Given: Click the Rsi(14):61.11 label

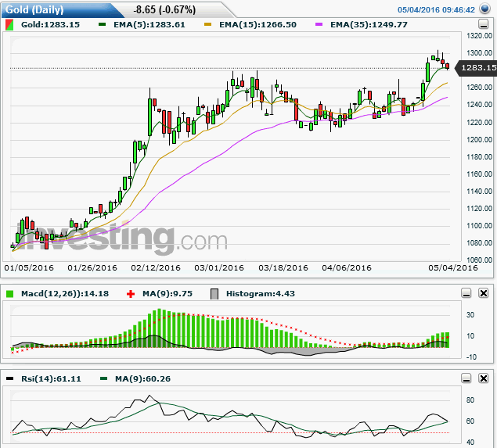Looking at the screenshot, I should pos(51,379).
